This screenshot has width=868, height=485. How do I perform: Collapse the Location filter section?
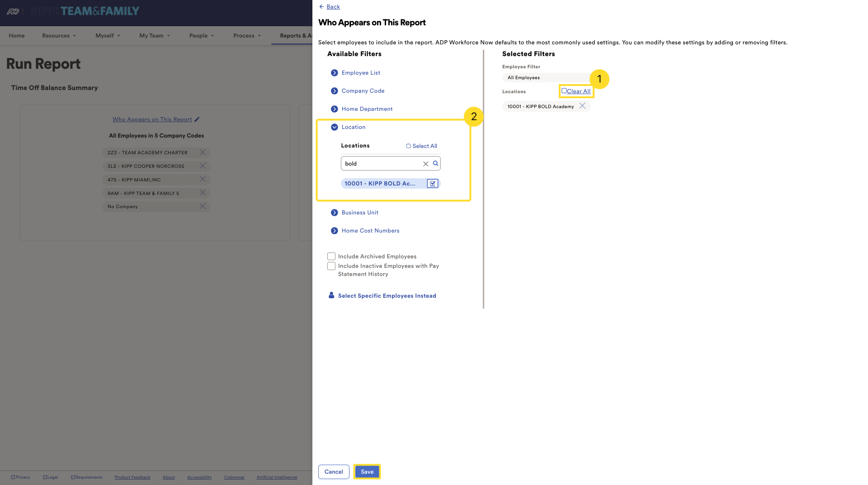point(335,127)
